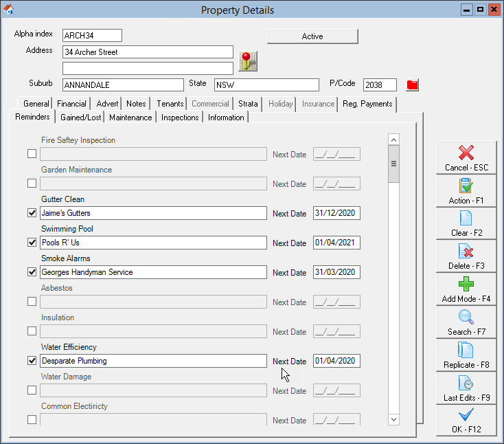Tick the Common Electricty checkbox

[x=32, y=420]
